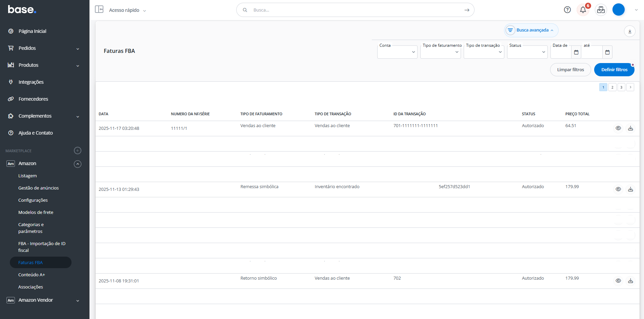View the Remessa simbólica invoice details
Screen dimensions: 644x319
click(618, 189)
